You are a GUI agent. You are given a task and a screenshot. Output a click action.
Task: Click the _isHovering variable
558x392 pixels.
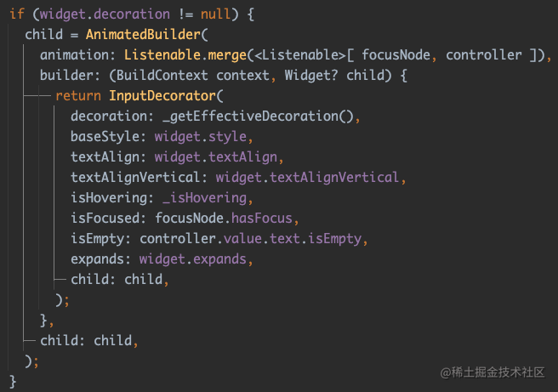point(205,198)
